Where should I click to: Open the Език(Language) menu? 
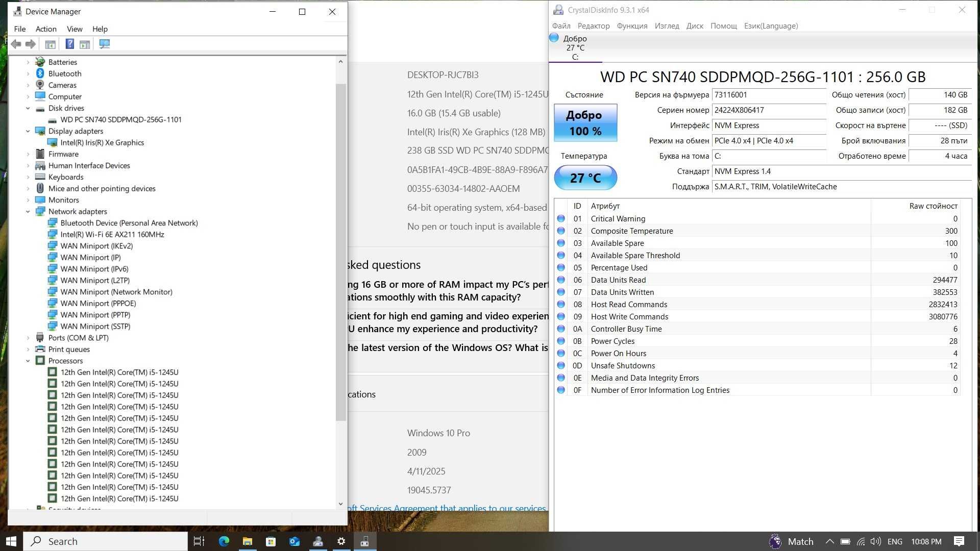(771, 26)
